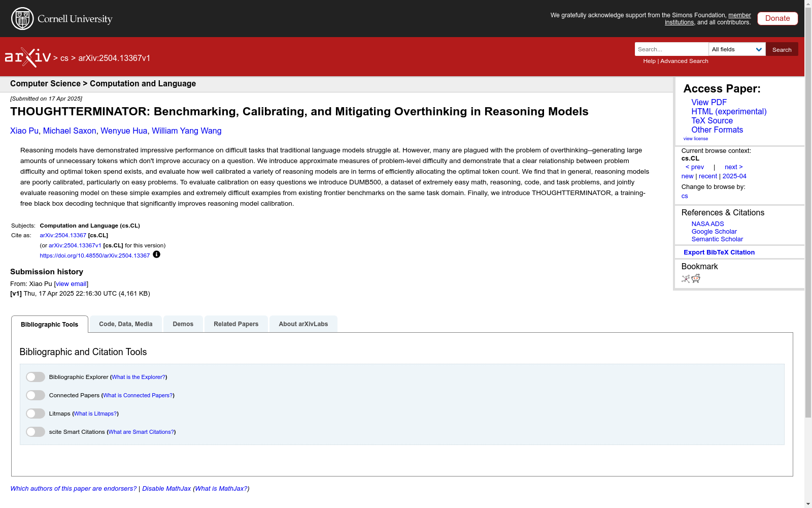
Task: Open What is Litmaps? link
Action: tap(95, 414)
